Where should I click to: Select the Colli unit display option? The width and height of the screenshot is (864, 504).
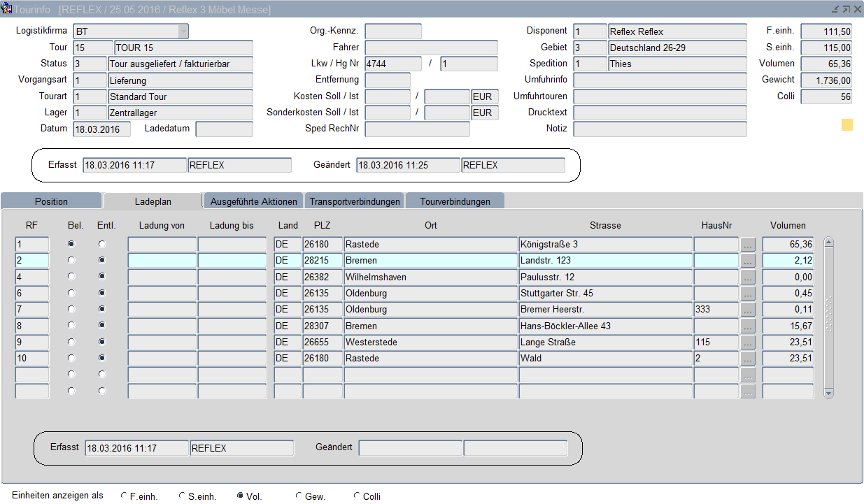click(357, 496)
